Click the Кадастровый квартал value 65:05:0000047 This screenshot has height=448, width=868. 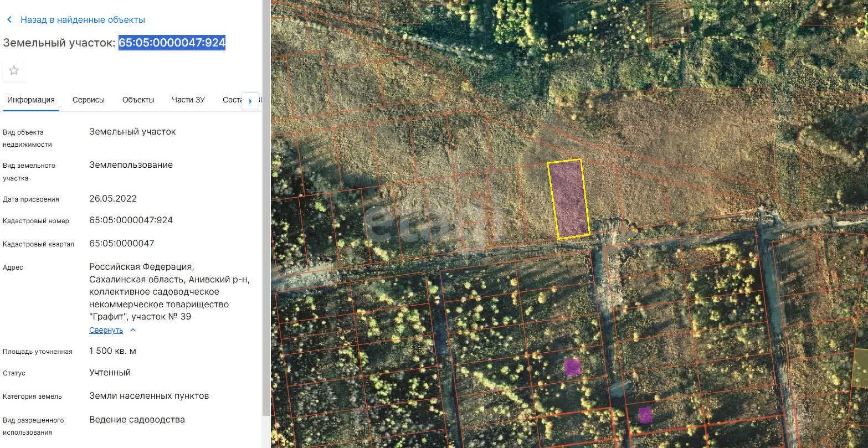(121, 244)
